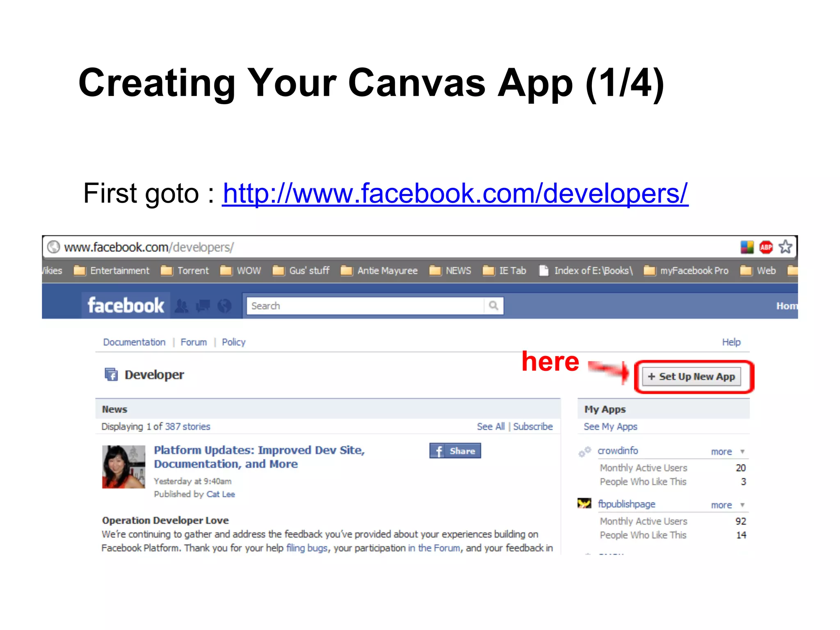Click the Adblock Plus ABP icon

click(x=766, y=247)
